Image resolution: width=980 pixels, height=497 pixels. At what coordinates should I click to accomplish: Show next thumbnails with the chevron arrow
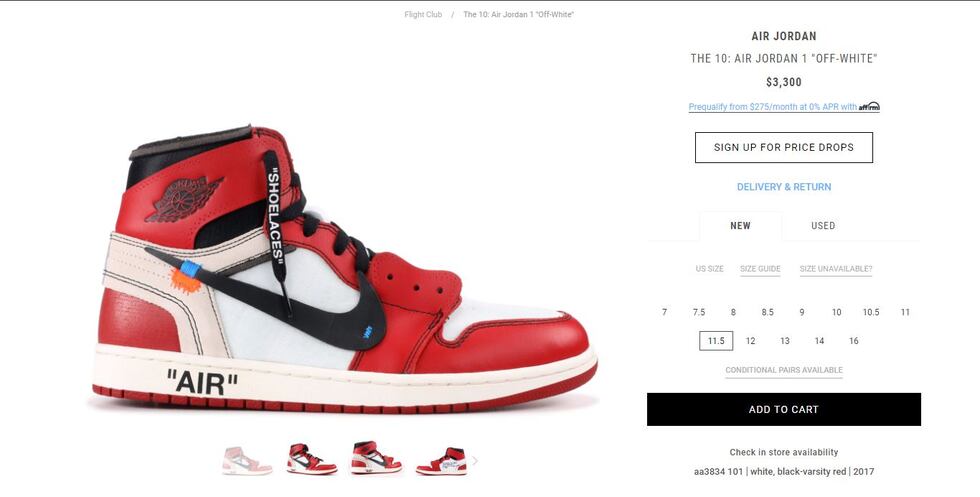(475, 461)
